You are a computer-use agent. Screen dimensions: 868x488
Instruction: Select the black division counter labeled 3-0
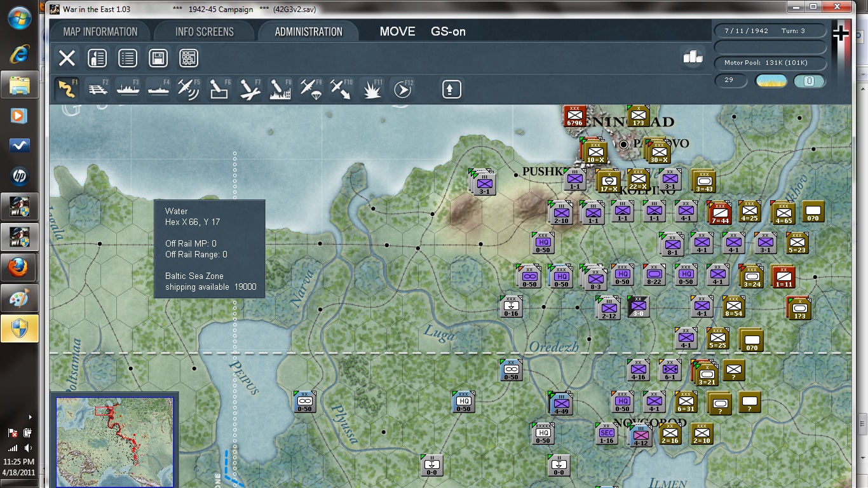(638, 307)
